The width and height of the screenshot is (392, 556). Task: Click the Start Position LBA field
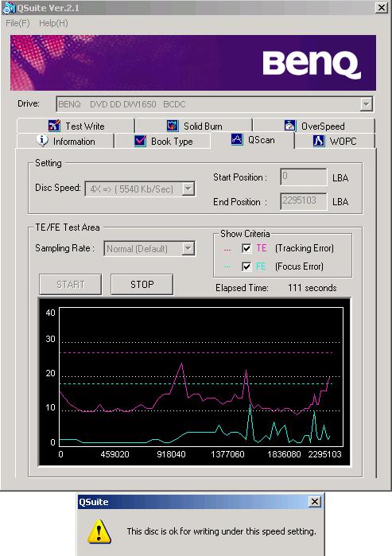(x=304, y=177)
